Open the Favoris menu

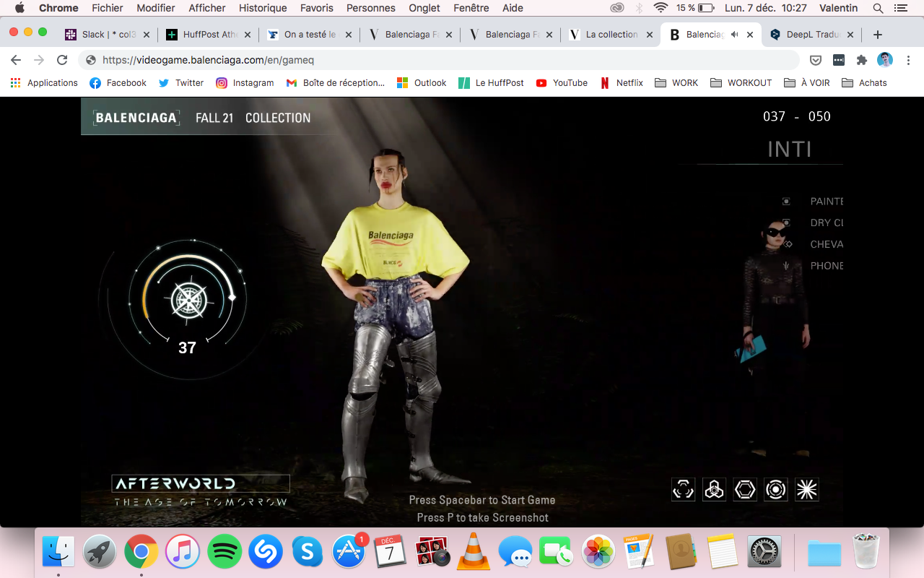pyautogui.click(x=317, y=8)
